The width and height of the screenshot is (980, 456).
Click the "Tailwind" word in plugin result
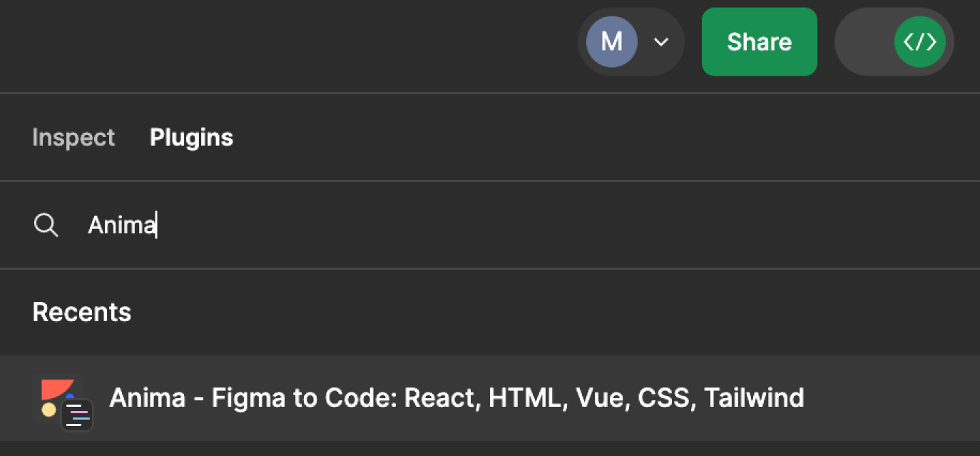coord(754,397)
